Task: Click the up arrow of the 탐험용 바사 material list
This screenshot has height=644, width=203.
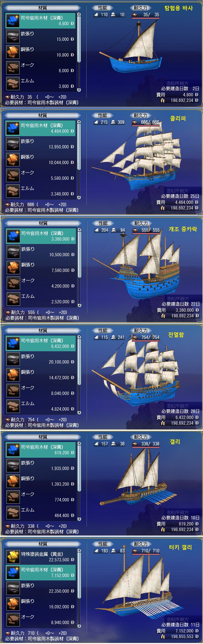Action: [79, 14]
